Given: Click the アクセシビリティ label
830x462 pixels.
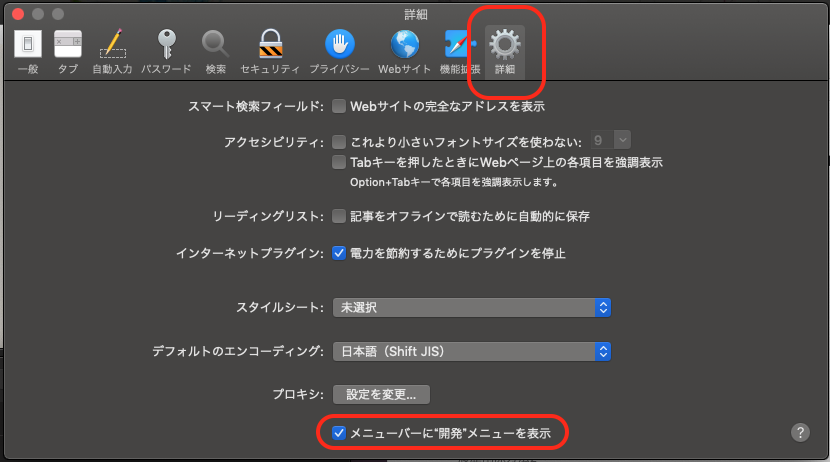Looking at the screenshot, I should point(274,142).
